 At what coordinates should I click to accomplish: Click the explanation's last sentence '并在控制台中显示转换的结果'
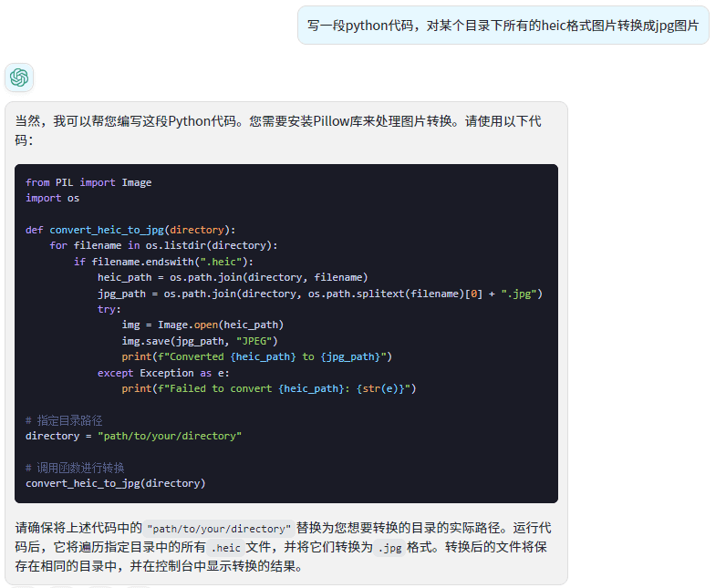click(x=216, y=566)
